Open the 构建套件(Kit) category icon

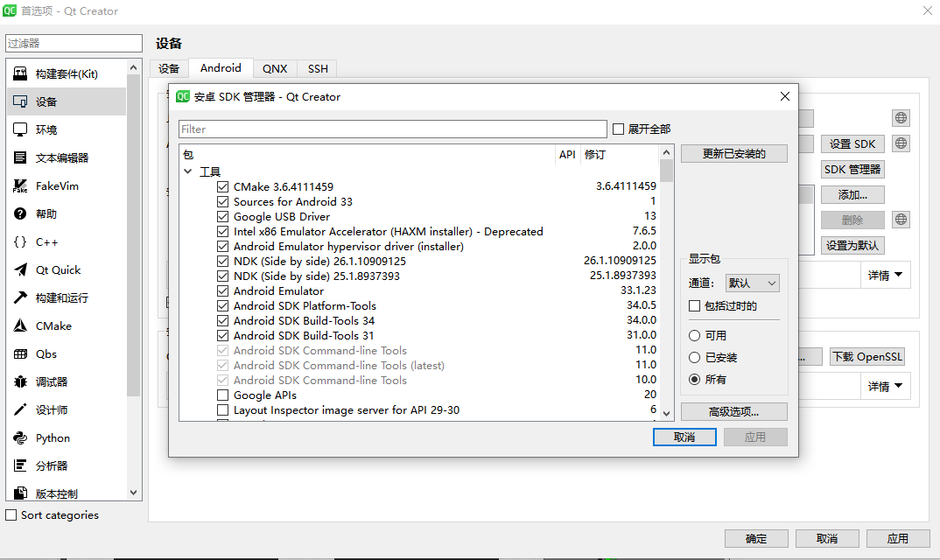point(20,73)
